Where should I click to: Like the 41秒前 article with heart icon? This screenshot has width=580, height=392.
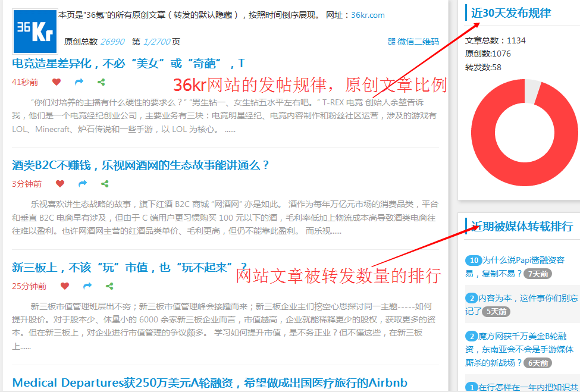click(x=57, y=82)
